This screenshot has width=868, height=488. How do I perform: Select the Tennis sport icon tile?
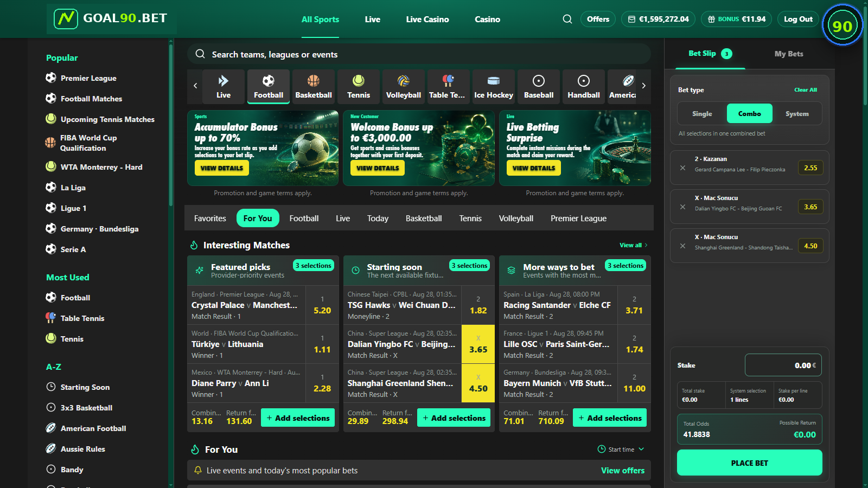point(359,86)
